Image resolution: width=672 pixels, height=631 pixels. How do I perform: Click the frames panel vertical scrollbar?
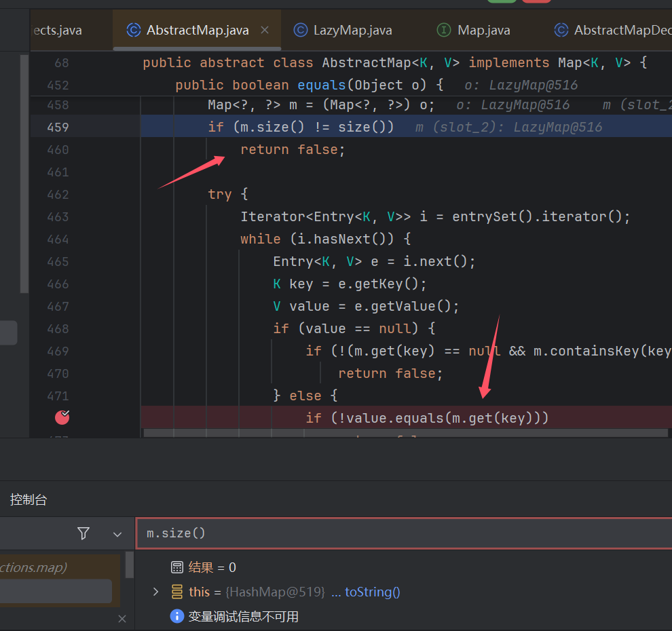pos(130,565)
